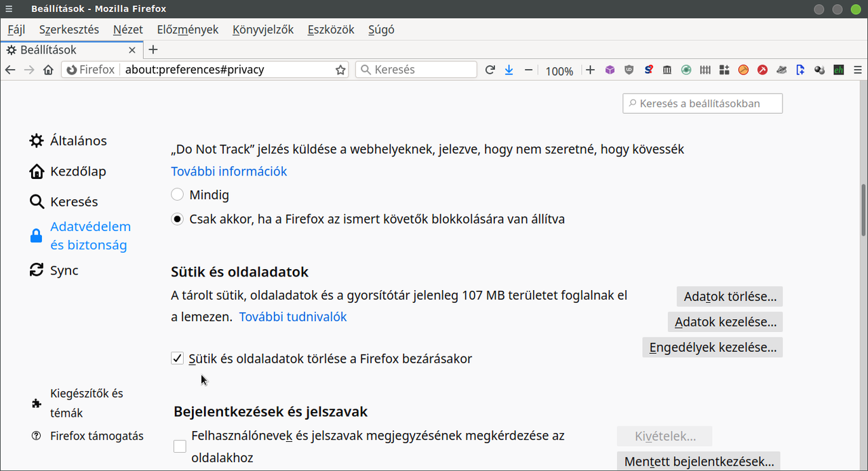The image size is (868, 471).
Task: Open 'Kiegészítők és témák' link
Action: pos(77,403)
